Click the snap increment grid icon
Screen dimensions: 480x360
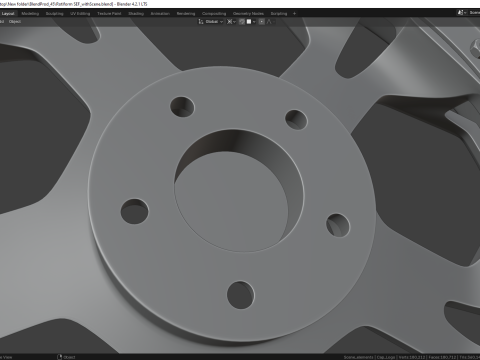click(249, 22)
